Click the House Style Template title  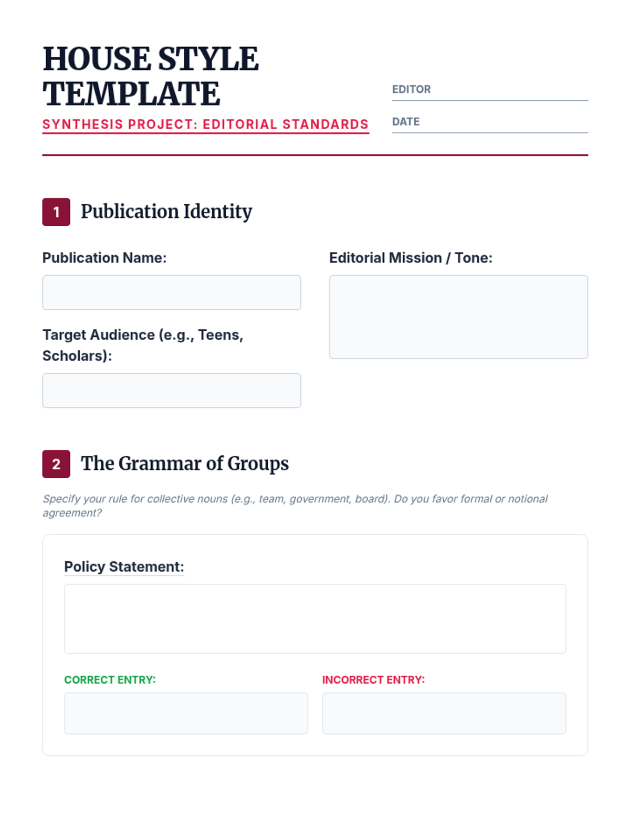[x=151, y=76]
